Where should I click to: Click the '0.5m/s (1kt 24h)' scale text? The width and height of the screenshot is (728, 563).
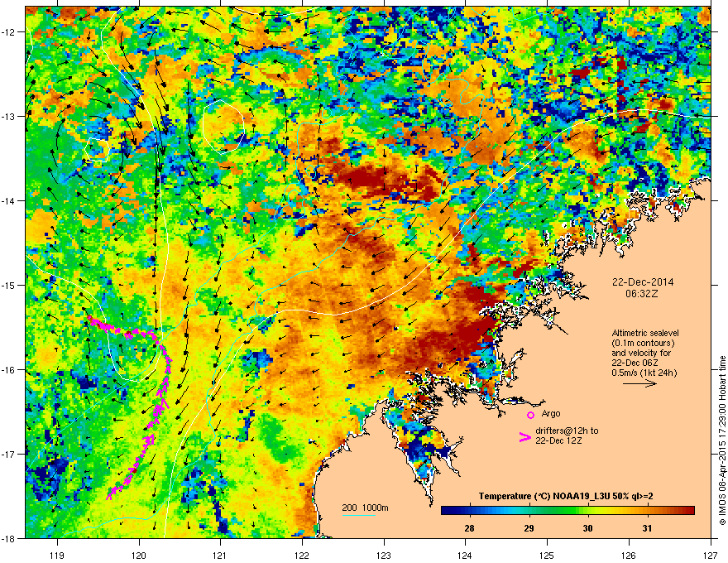[644, 373]
